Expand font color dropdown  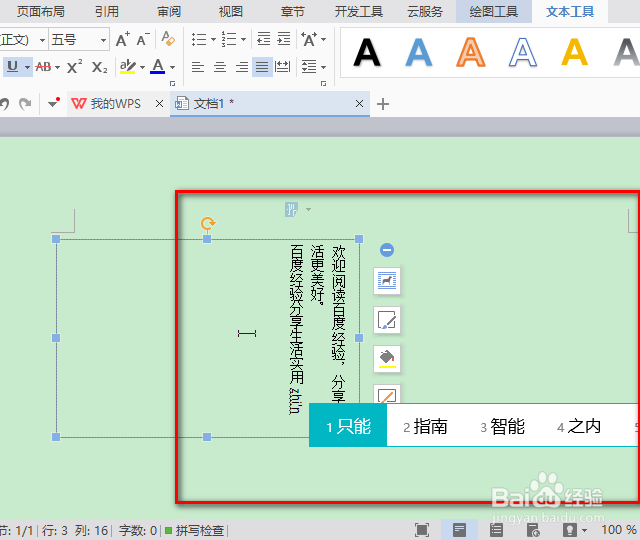[172, 67]
